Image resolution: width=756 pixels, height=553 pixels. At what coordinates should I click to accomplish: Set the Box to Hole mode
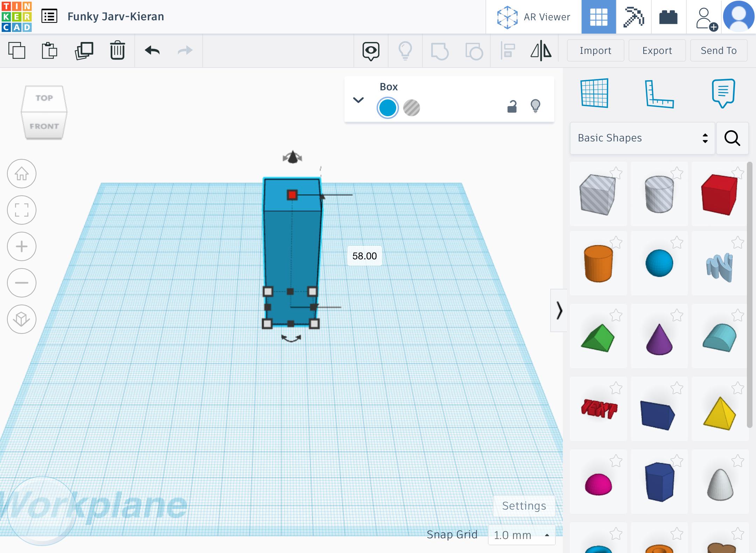pos(412,108)
